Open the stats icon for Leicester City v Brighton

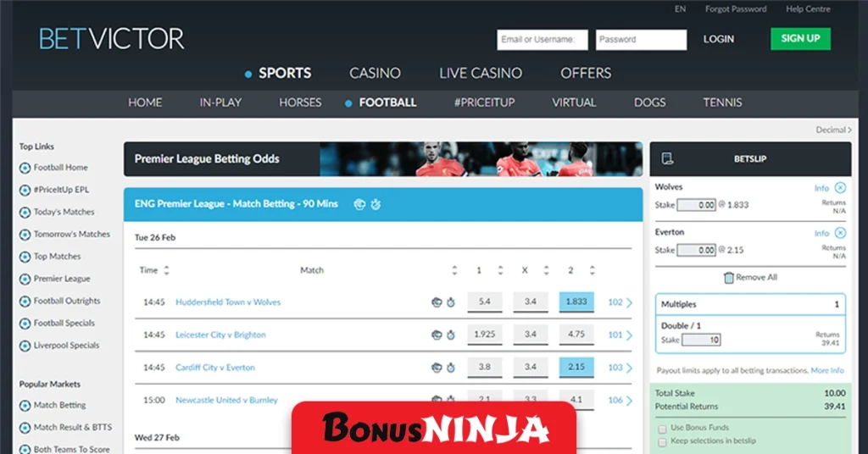[437, 335]
